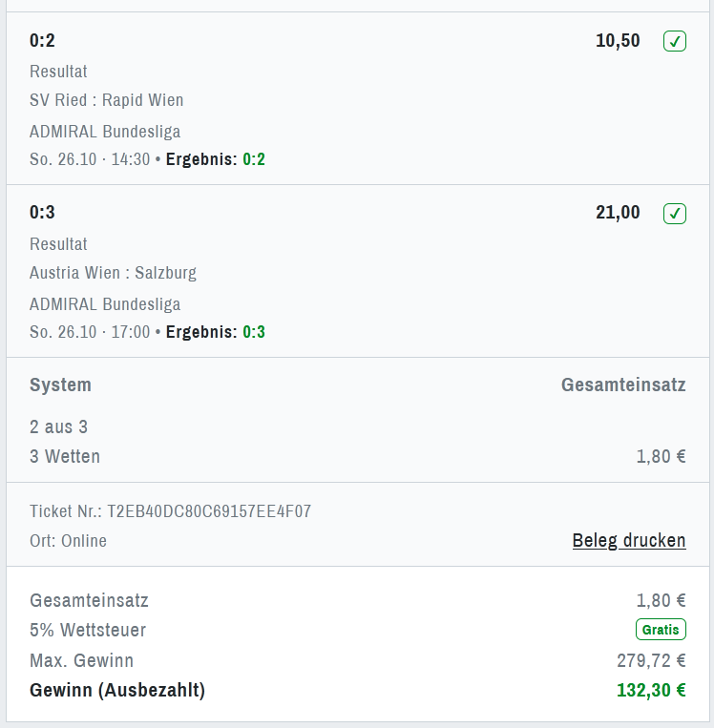Click the 0:3 bet selection title
The width and height of the screenshot is (714, 728).
pos(43,213)
